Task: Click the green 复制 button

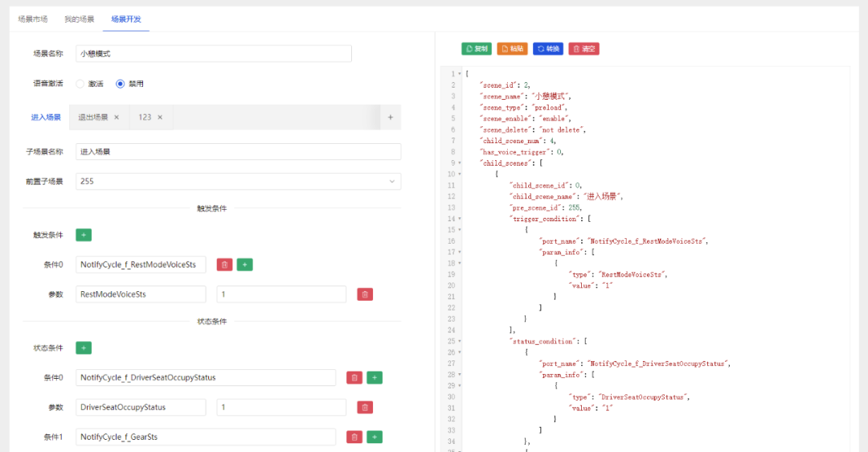Action: (x=477, y=49)
